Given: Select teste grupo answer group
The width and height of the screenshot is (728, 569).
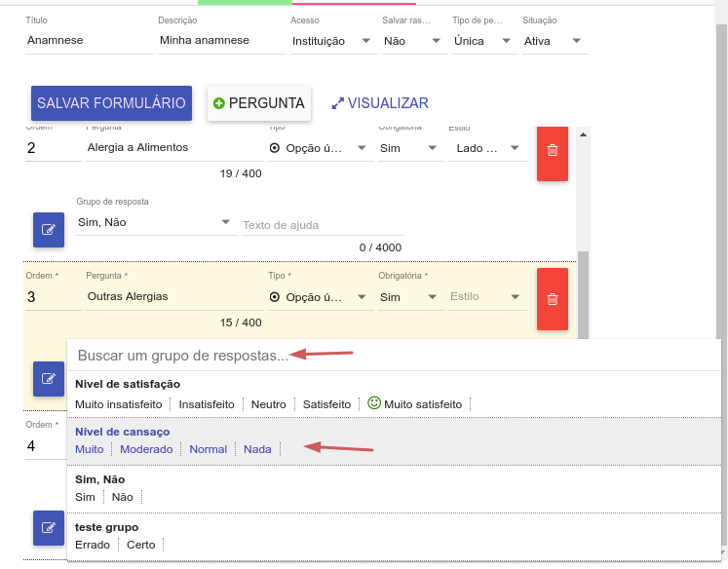Looking at the screenshot, I should pyautogui.click(x=394, y=537).
